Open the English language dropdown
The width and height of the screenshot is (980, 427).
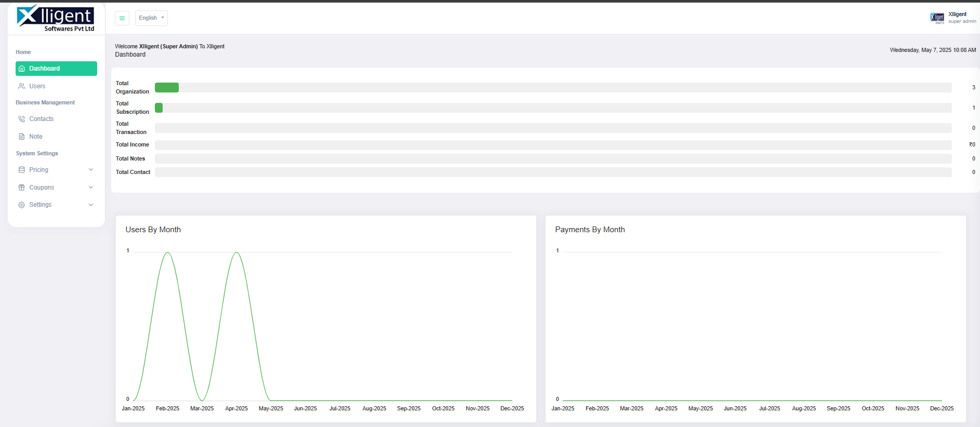151,18
